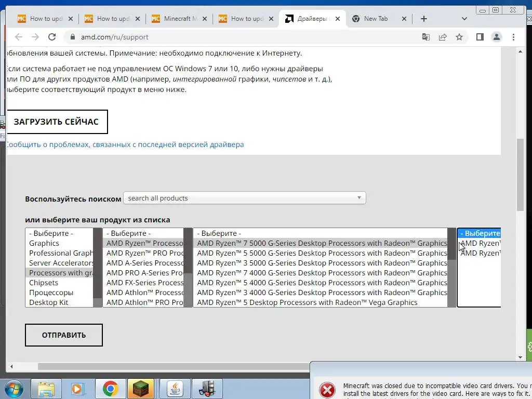
Task: Bookmark this page with star
Action: point(459,37)
